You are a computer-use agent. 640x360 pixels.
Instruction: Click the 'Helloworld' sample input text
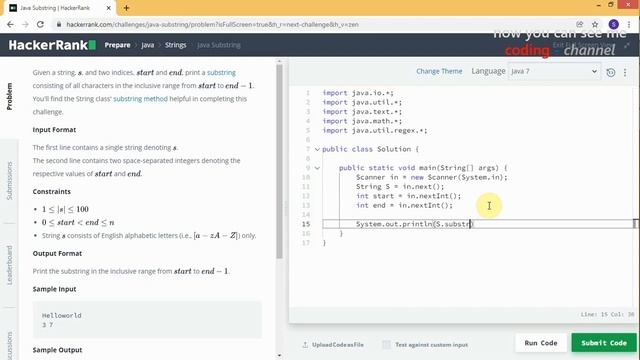point(62,316)
